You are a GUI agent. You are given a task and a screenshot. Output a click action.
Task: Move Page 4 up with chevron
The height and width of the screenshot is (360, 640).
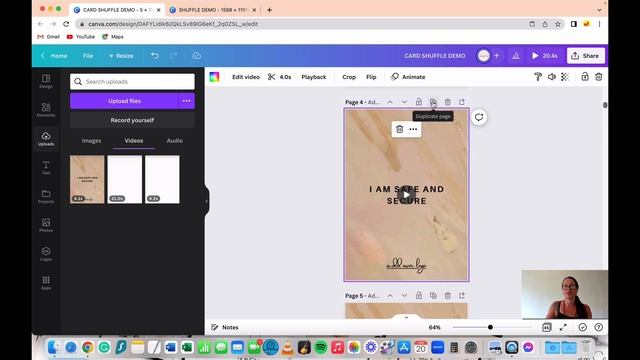pyautogui.click(x=390, y=102)
